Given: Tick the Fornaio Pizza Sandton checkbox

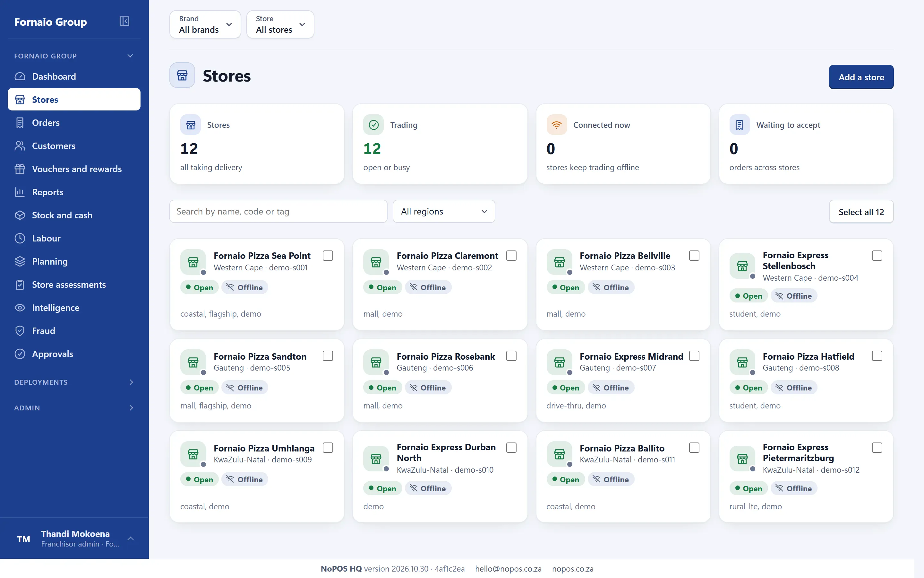Looking at the screenshot, I should point(328,356).
